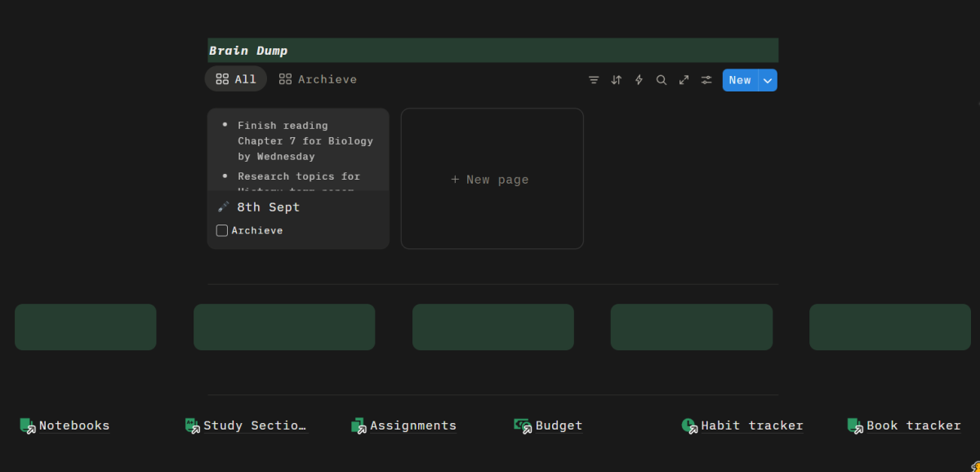Open view settings sliders icon
980x472 pixels.
coord(706,80)
